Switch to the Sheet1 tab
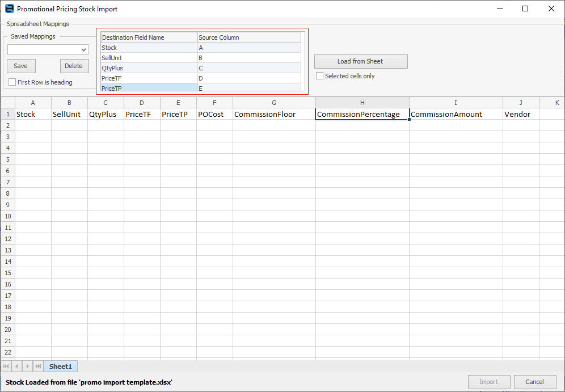 pos(61,366)
